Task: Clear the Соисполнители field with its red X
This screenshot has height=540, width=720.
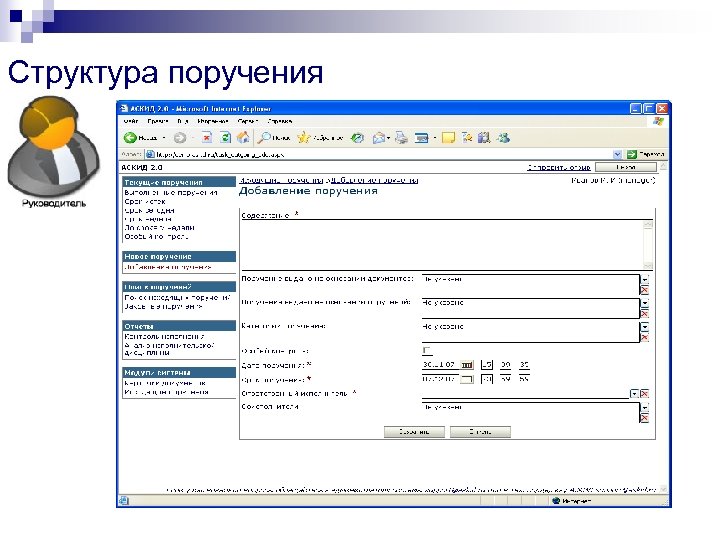Action: [x=645, y=418]
